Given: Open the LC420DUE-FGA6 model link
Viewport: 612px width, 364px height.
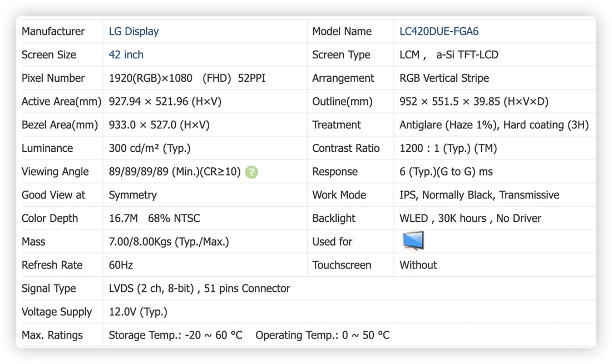Looking at the screenshot, I should coord(439,31).
